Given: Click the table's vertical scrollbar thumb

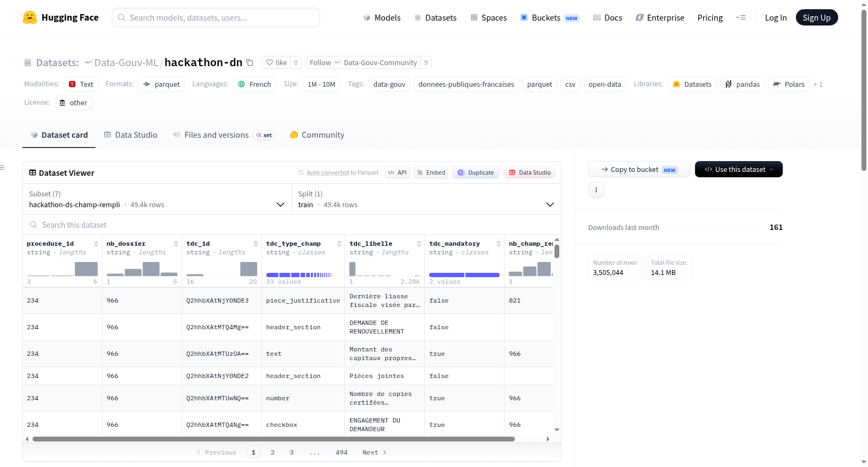Looking at the screenshot, I should 557,251.
